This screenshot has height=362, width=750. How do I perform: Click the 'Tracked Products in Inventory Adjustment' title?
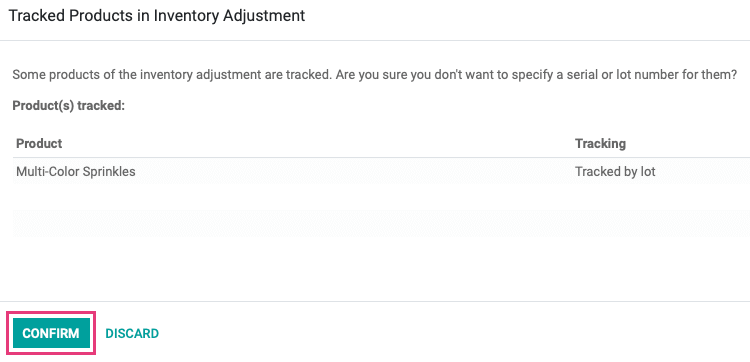pos(157,16)
